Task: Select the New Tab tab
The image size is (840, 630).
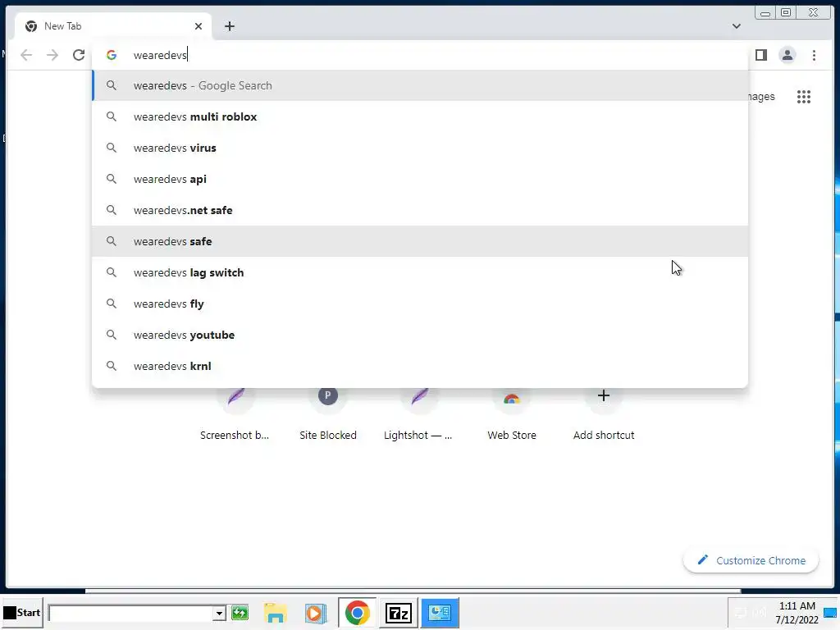Action: [x=112, y=26]
